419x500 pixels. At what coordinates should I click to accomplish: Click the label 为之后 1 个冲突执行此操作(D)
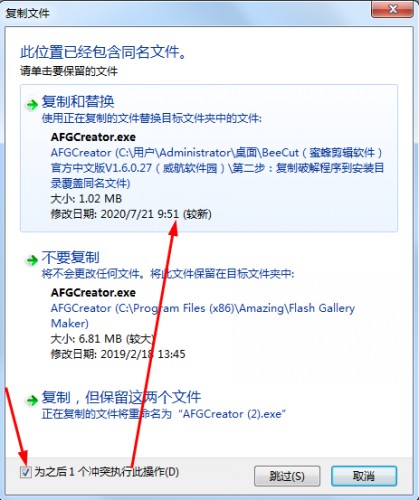(x=107, y=472)
